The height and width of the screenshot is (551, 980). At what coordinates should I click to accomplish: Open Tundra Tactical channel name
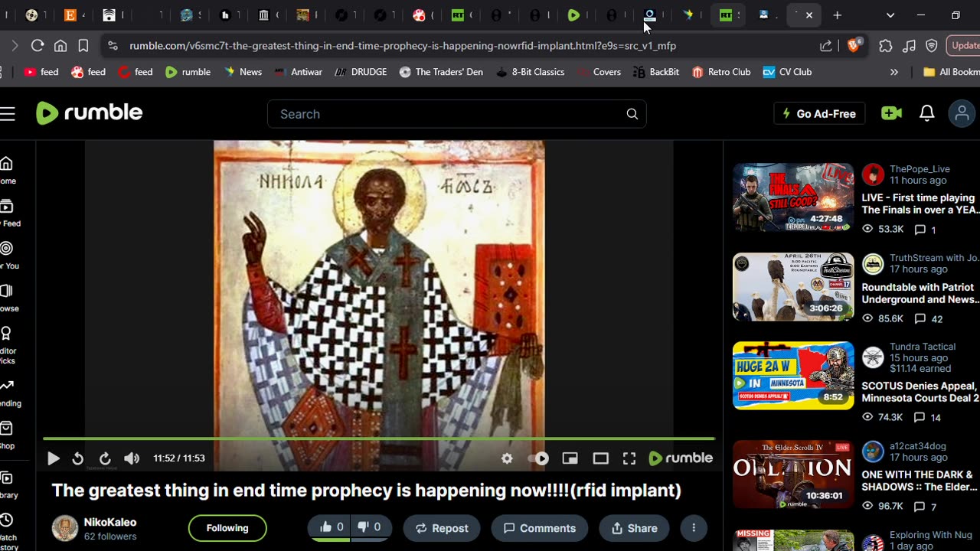tap(923, 347)
